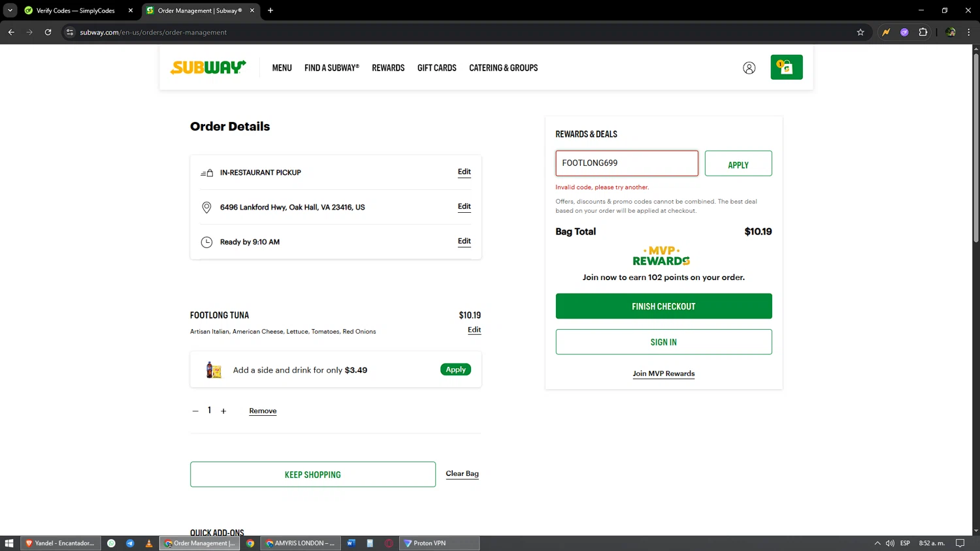Open Opera browser from taskbar
Screen dimensions: 980x551
coord(389,543)
